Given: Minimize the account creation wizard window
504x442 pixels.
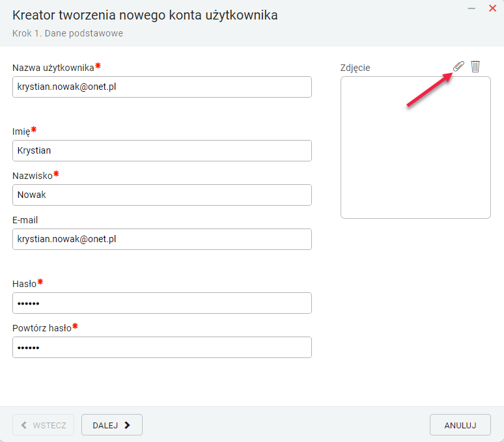Looking at the screenshot, I should click(471, 8).
